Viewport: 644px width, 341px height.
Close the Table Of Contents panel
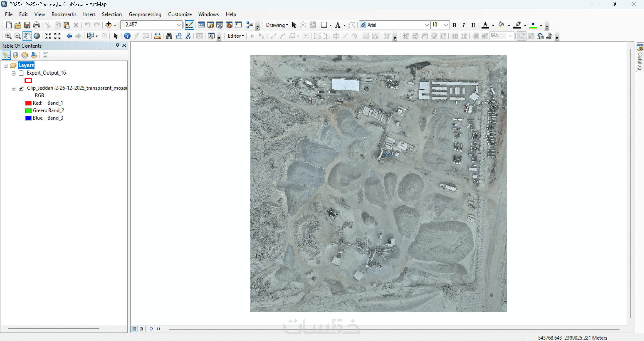(x=124, y=45)
